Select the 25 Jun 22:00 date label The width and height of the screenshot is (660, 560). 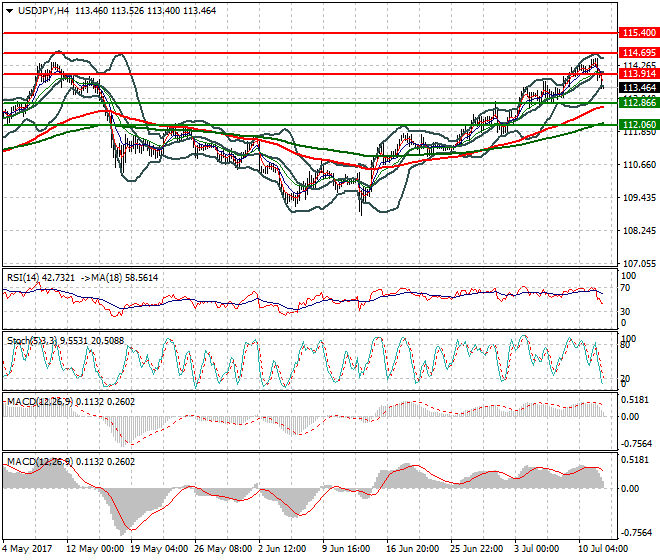click(x=476, y=549)
